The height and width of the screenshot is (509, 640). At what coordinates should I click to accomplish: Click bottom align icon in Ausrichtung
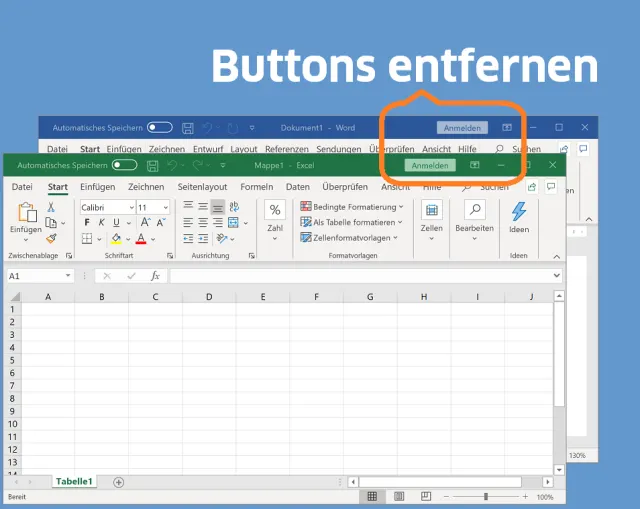click(218, 207)
